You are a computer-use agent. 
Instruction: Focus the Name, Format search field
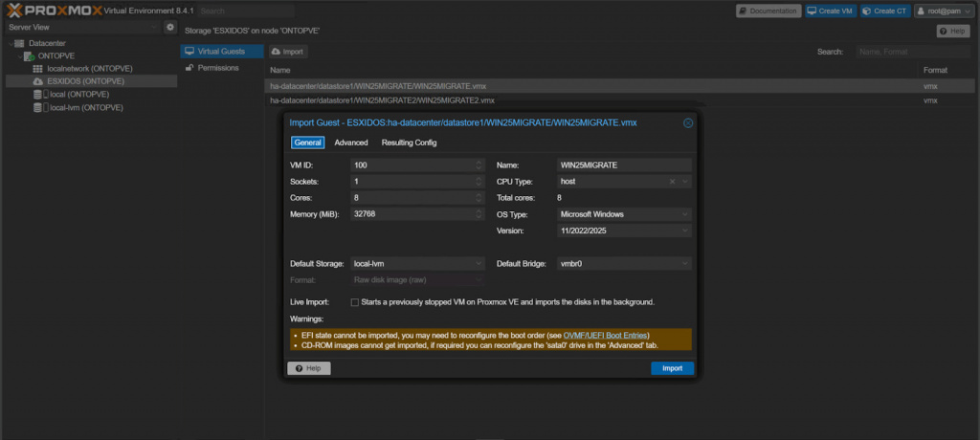click(x=912, y=52)
